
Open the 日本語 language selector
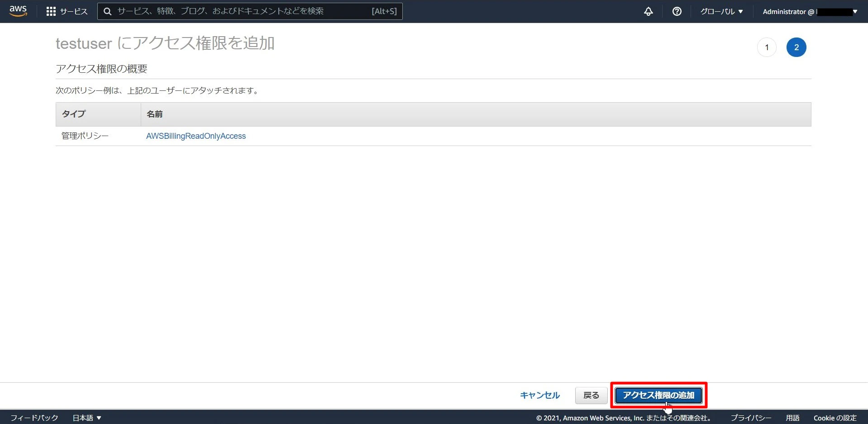(87, 418)
